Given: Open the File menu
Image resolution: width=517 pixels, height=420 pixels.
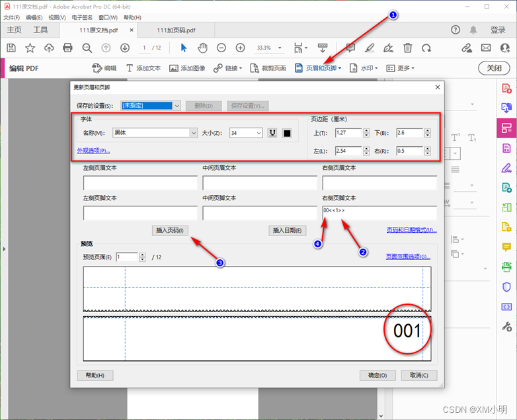Looking at the screenshot, I should pyautogui.click(x=11, y=17).
